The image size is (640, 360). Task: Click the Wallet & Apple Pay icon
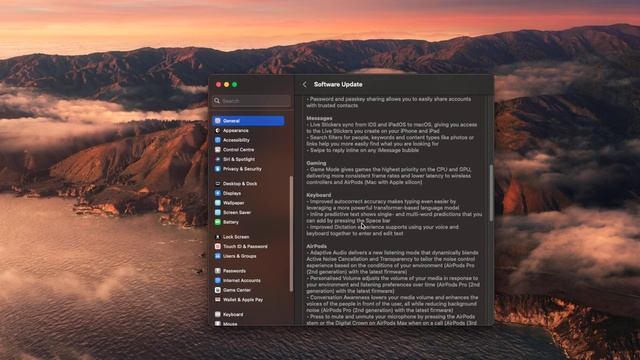(x=218, y=300)
